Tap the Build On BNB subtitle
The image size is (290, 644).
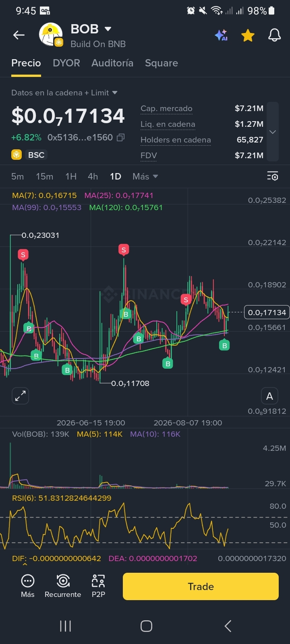[x=98, y=44]
